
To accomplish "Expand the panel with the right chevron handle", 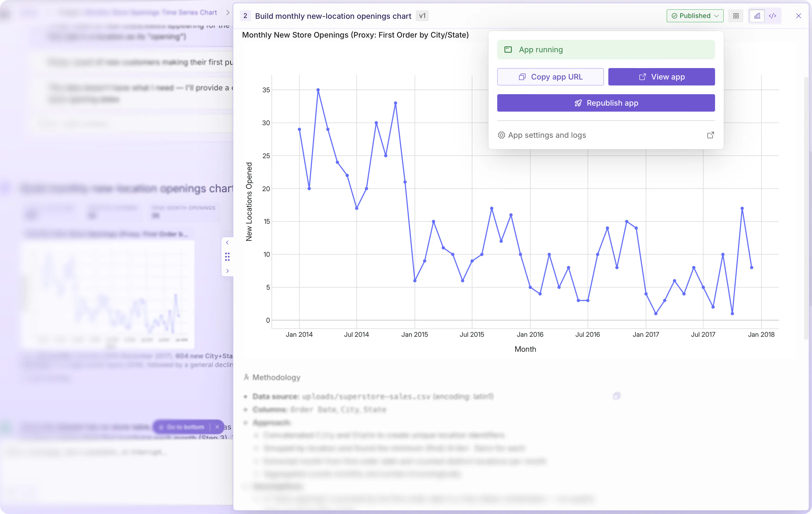I will coord(227,271).
